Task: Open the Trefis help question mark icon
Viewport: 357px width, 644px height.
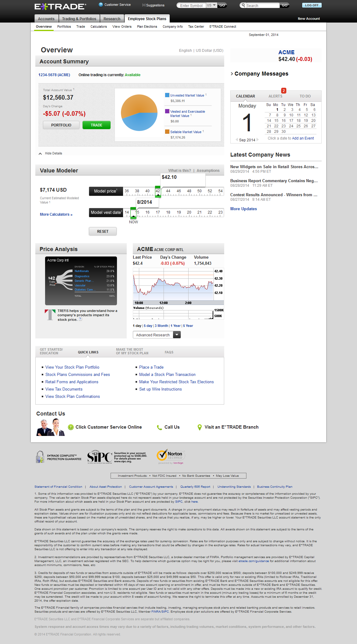Action: click(x=80, y=319)
